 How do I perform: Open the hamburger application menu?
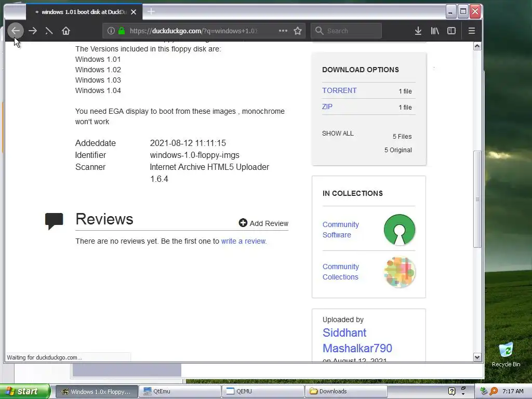point(471,31)
